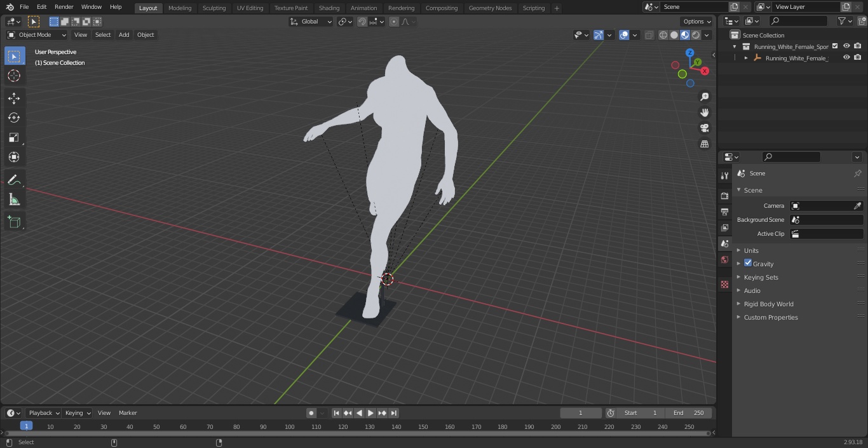Switch to wireframe viewport shading

pos(663,35)
